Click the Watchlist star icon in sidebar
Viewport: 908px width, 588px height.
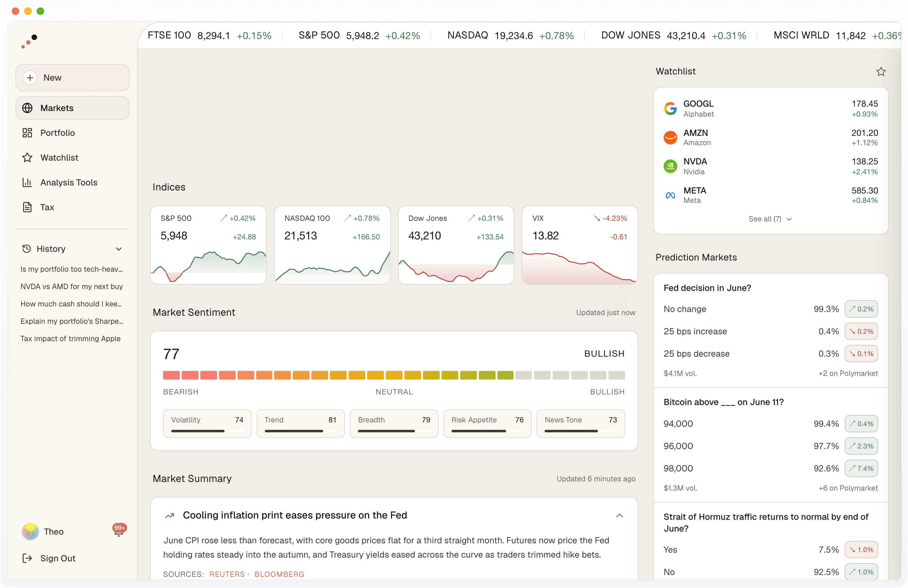click(27, 158)
